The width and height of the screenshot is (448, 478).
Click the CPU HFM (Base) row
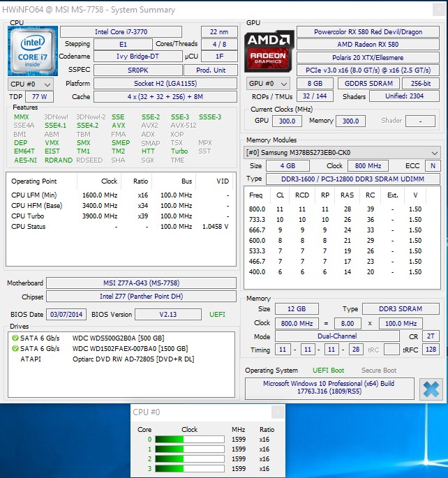pyautogui.click(x=120, y=206)
